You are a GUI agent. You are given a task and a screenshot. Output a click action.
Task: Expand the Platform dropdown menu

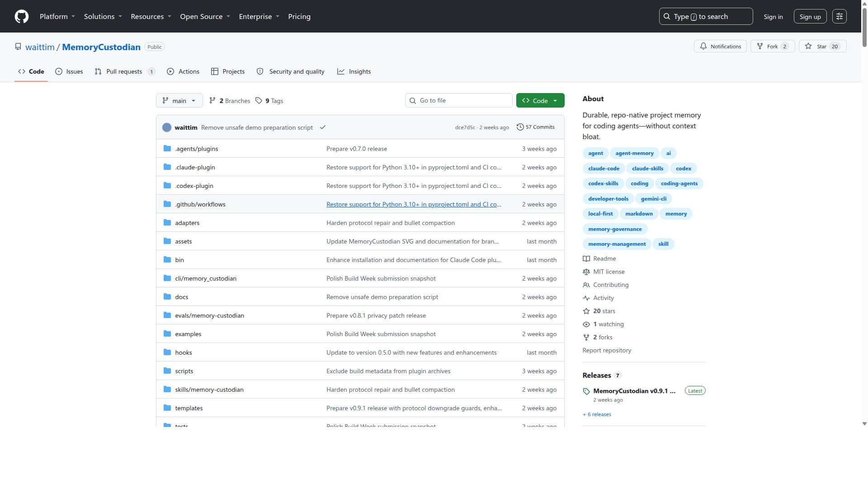(57, 16)
